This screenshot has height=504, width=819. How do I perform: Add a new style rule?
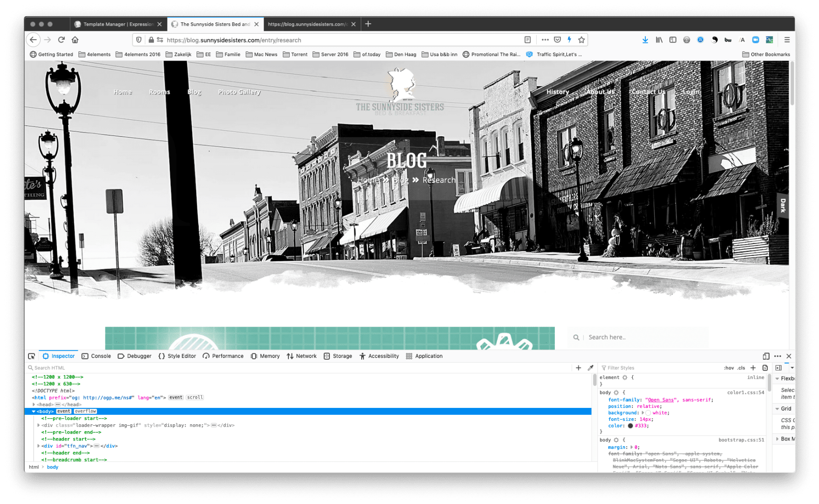click(x=753, y=368)
